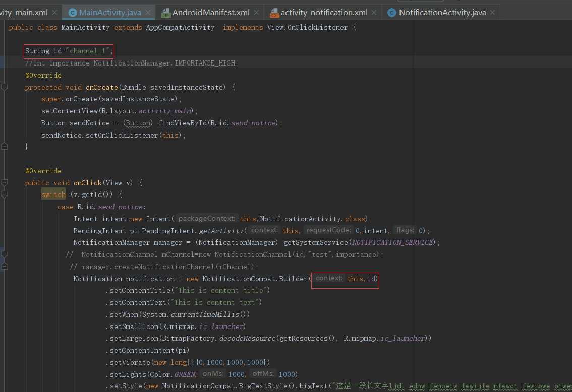Click the .setContentIntent(pi) line

click(147, 350)
